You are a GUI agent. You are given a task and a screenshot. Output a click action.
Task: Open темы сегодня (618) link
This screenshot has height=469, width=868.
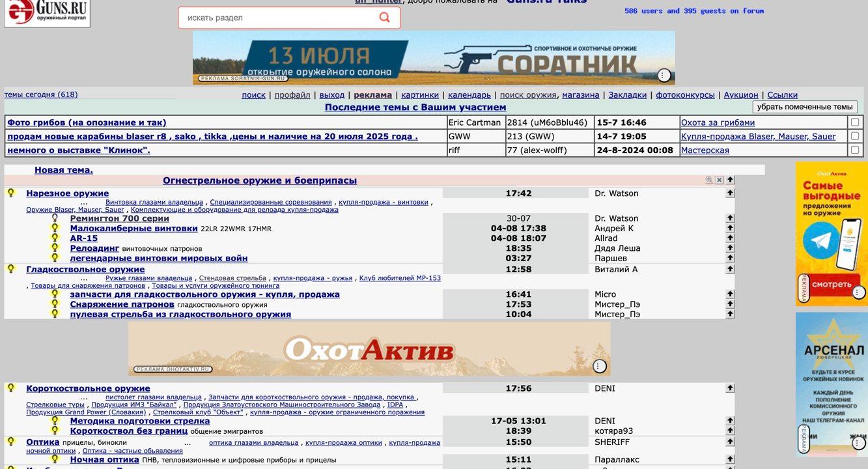point(41,94)
